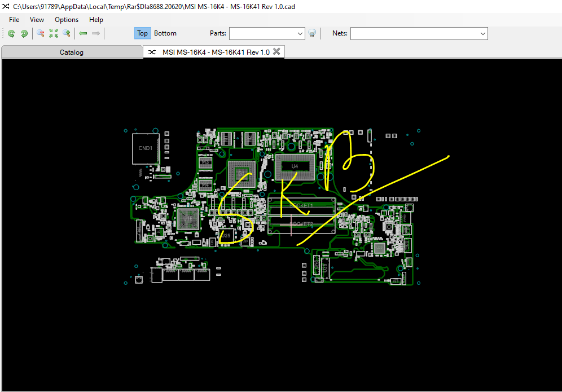Image resolution: width=562 pixels, height=392 pixels.
Task: Click the light bulb highlight icon
Action: 312,33
